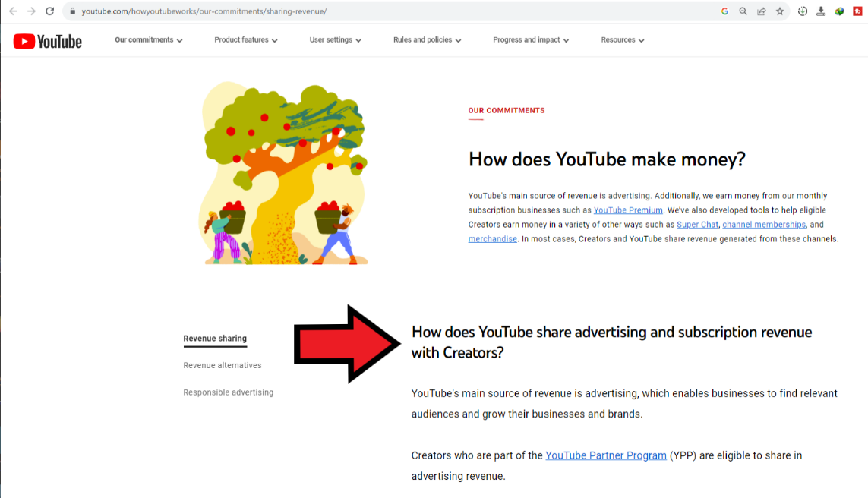Image resolution: width=868 pixels, height=498 pixels.
Task: Open the YouTube Premium link
Action: pyautogui.click(x=628, y=210)
